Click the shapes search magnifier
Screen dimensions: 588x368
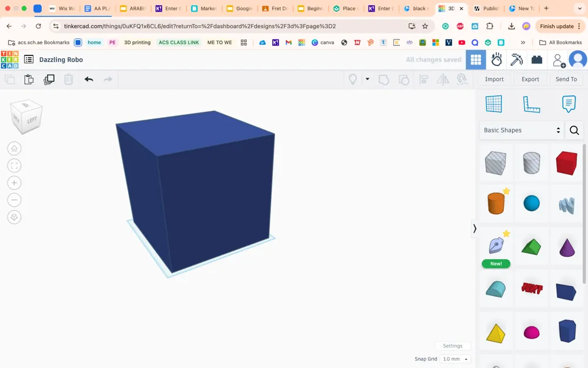574,130
